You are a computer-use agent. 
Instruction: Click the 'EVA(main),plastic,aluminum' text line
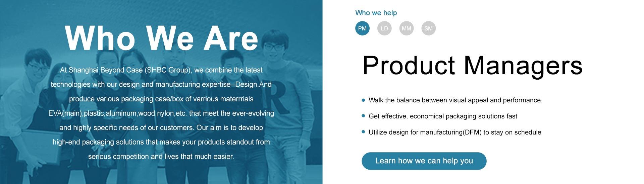[161, 113]
